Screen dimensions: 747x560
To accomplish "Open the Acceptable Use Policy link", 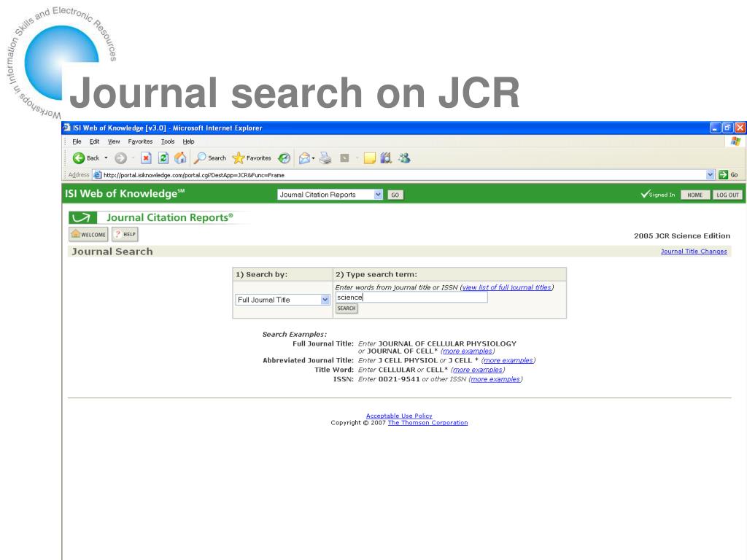I will pyautogui.click(x=399, y=416).
